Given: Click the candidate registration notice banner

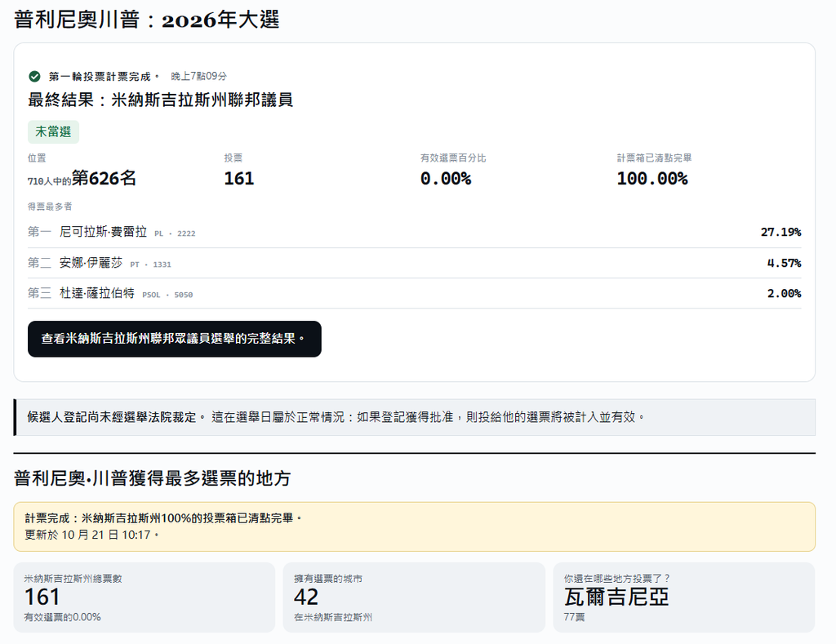Looking at the screenshot, I should [x=414, y=417].
